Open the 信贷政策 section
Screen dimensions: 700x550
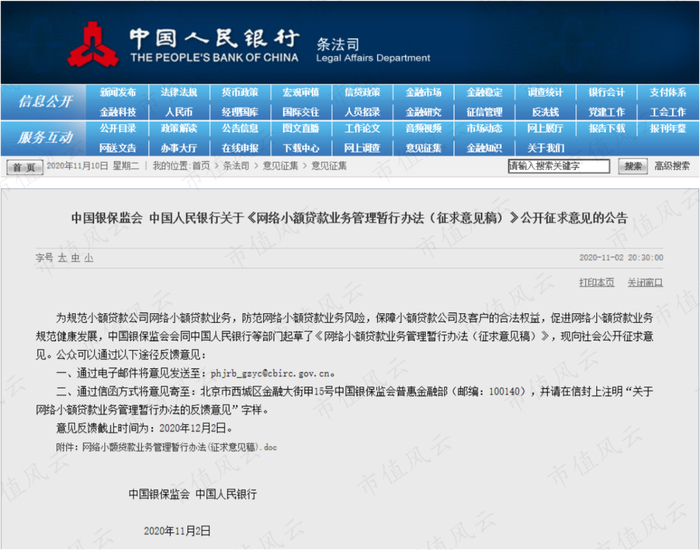pyautogui.click(x=362, y=92)
